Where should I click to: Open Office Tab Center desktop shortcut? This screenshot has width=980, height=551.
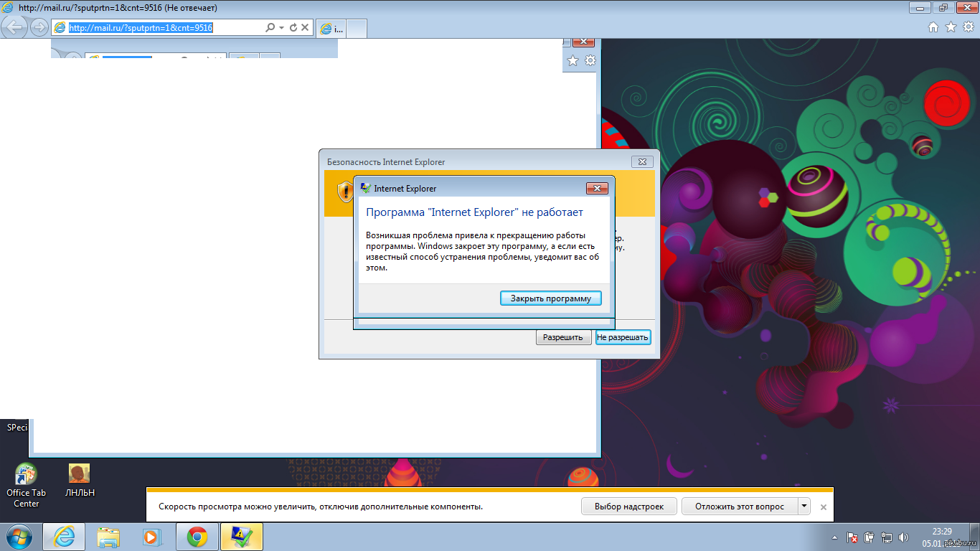[26, 486]
